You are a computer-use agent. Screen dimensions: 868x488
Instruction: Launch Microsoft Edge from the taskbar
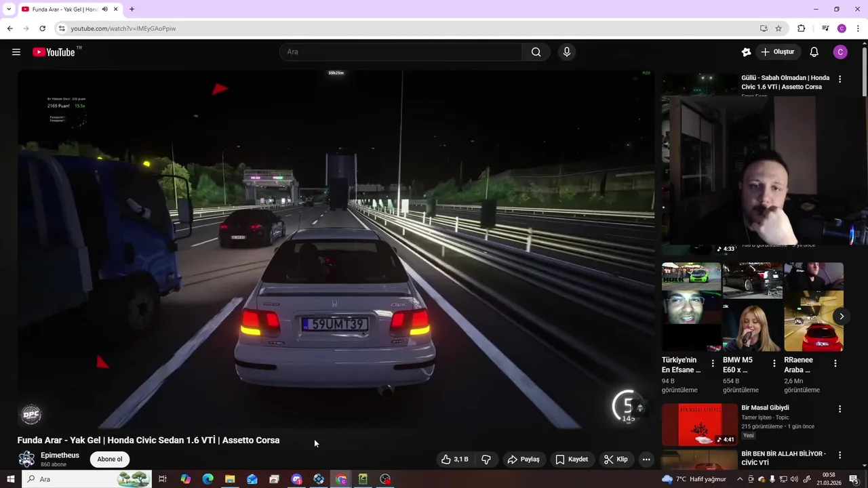[208, 479]
